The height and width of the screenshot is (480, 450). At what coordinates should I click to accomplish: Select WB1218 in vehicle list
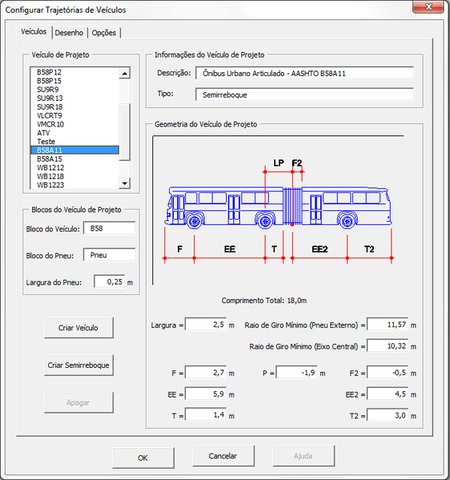pos(75,176)
